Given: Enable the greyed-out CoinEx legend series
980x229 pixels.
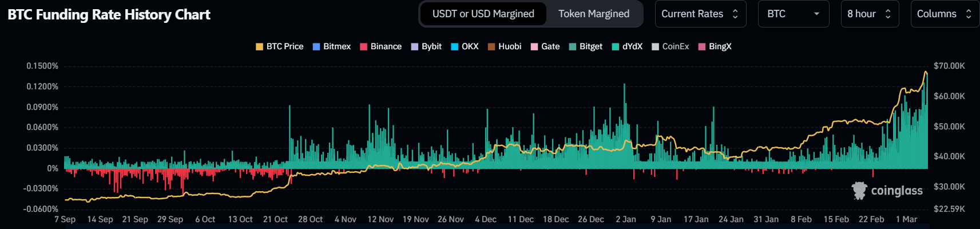Looking at the screenshot, I should click(x=670, y=46).
